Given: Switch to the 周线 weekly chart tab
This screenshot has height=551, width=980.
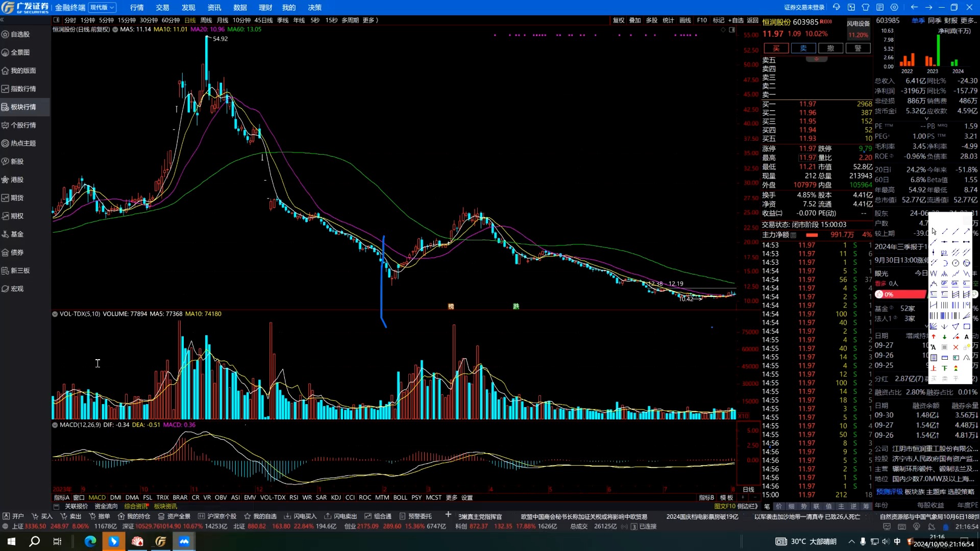Looking at the screenshot, I should [206, 20].
